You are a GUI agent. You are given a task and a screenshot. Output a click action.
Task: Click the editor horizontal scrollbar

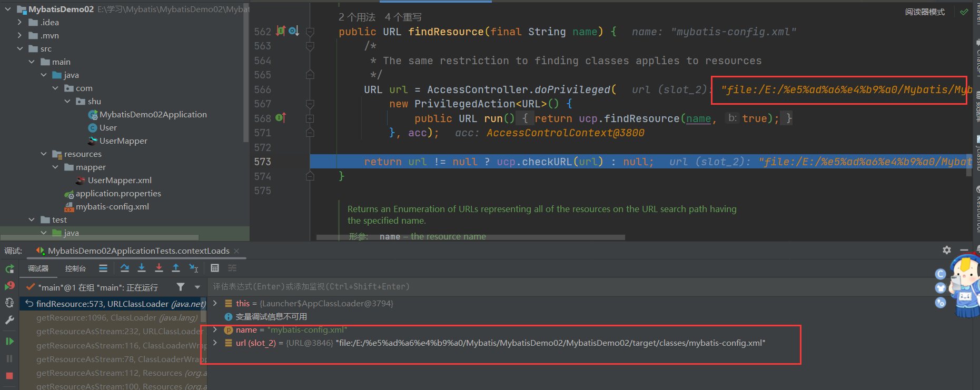[471, 237]
